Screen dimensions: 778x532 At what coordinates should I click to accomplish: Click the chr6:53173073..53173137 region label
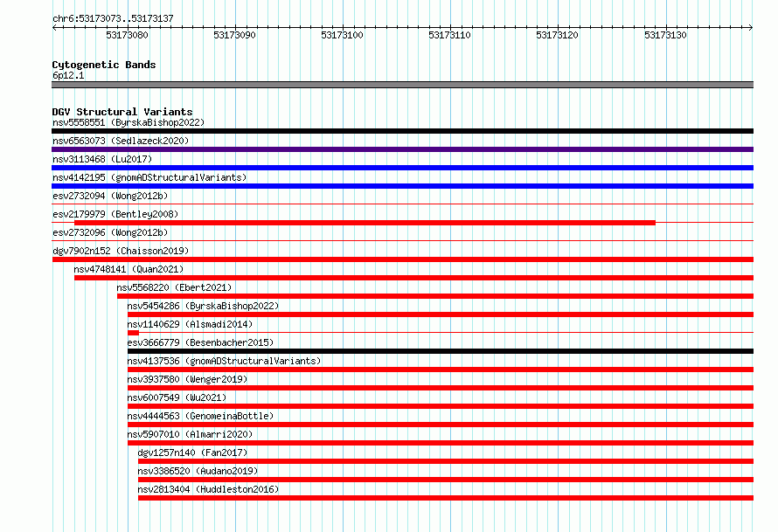tap(113, 18)
